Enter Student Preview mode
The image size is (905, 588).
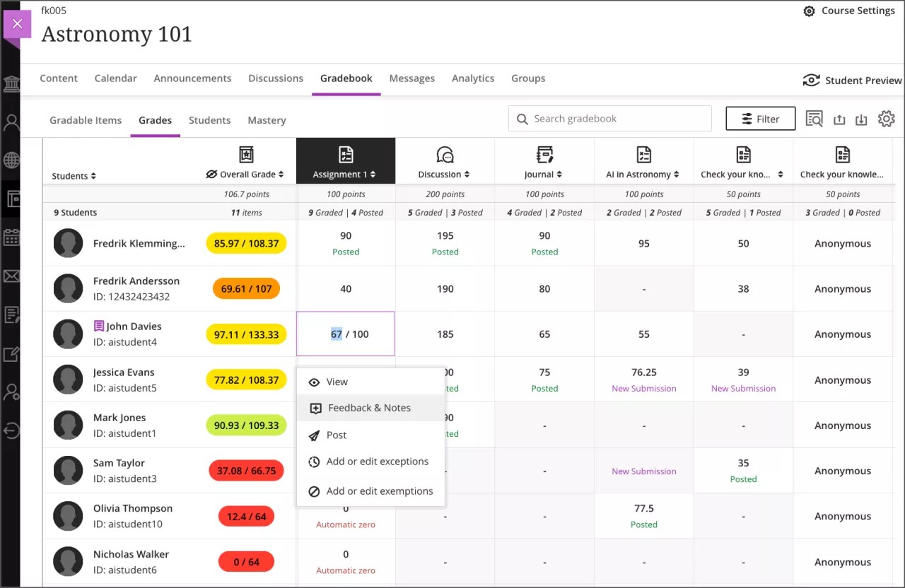click(x=851, y=80)
